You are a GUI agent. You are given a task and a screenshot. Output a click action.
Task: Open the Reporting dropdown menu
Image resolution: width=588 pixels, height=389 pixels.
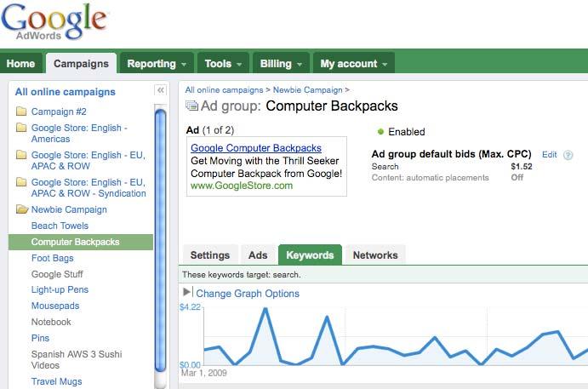[157, 63]
